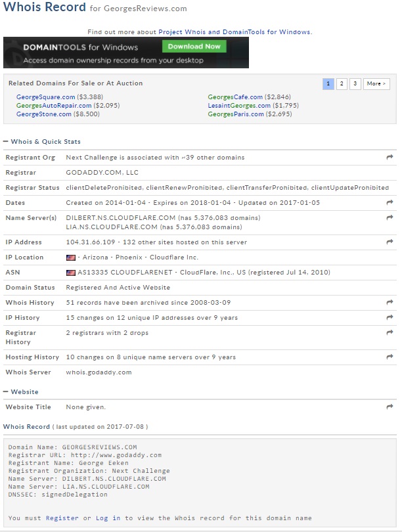
Task: Open GeorgesCafe.com domain listing
Action: tap(235, 97)
